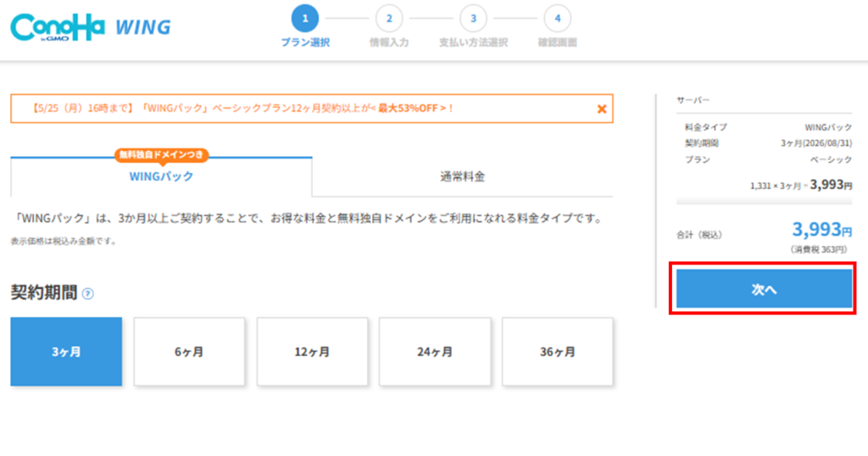The image size is (868, 456).
Task: Click the ConoHa WING logo
Action: [x=91, y=27]
